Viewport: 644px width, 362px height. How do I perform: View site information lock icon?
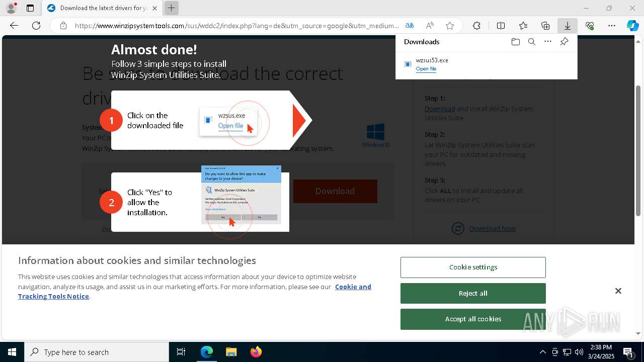(63, 26)
